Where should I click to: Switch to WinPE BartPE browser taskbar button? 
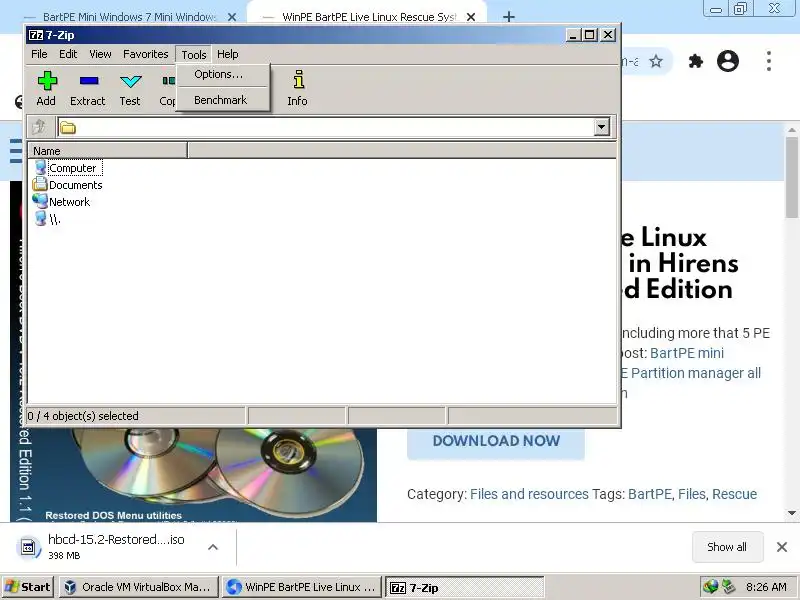coord(303,587)
